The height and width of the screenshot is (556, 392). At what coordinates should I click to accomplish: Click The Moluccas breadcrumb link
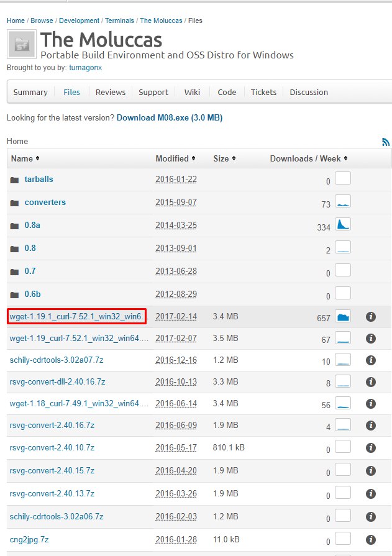coord(161,21)
